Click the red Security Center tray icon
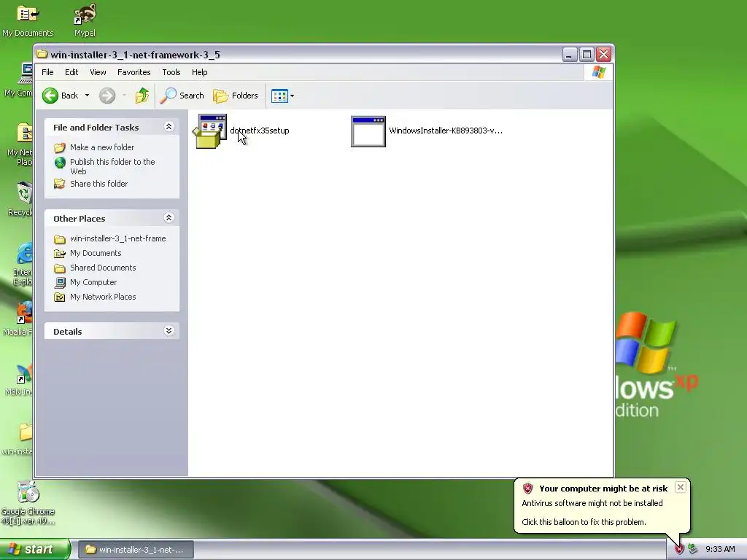This screenshot has width=747, height=560. point(679,550)
